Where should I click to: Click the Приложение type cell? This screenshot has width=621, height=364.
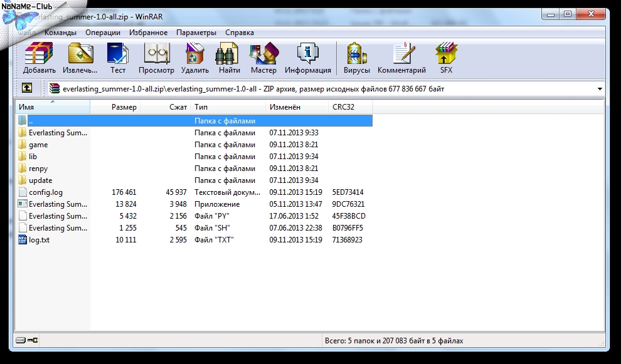pyautogui.click(x=217, y=204)
